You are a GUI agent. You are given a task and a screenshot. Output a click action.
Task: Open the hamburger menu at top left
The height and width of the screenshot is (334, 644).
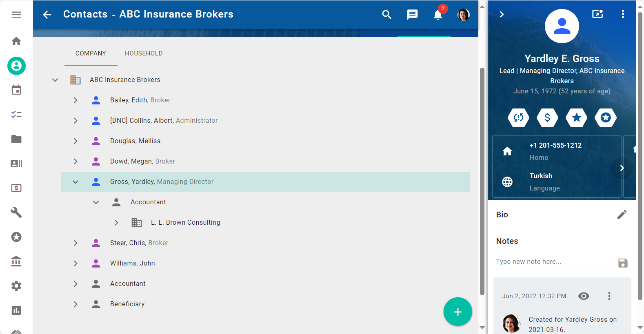(16, 15)
